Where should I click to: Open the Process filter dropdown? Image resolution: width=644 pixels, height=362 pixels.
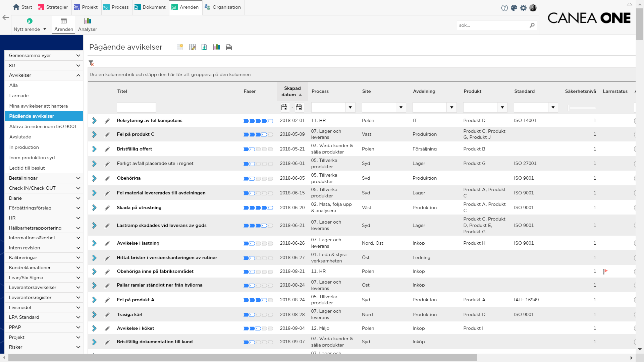click(x=350, y=107)
